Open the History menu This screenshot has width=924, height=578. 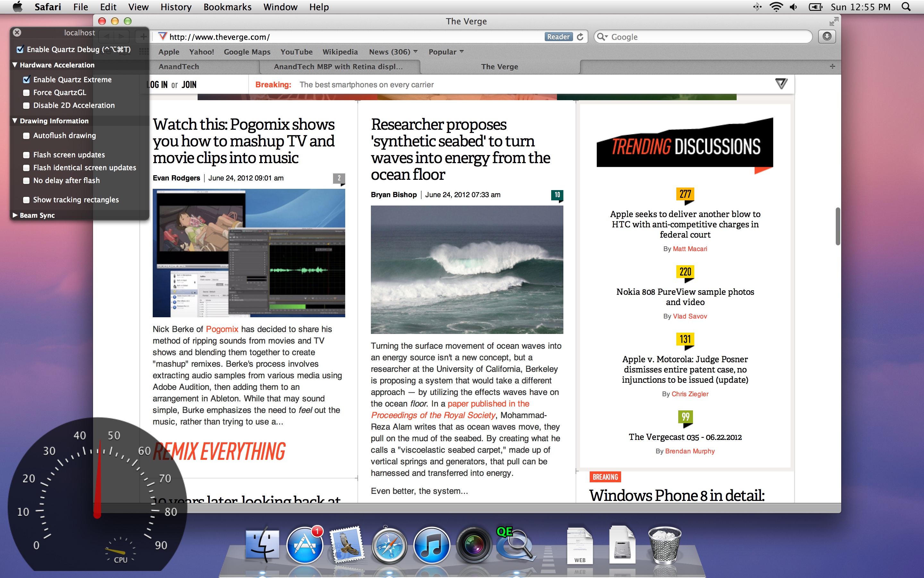[x=175, y=7]
